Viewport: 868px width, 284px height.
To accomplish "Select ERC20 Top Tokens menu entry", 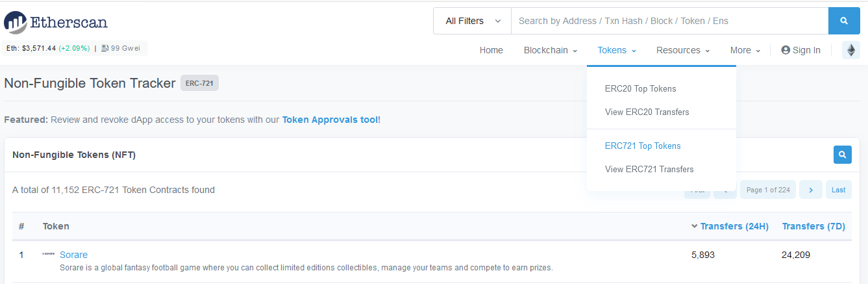I will point(640,88).
